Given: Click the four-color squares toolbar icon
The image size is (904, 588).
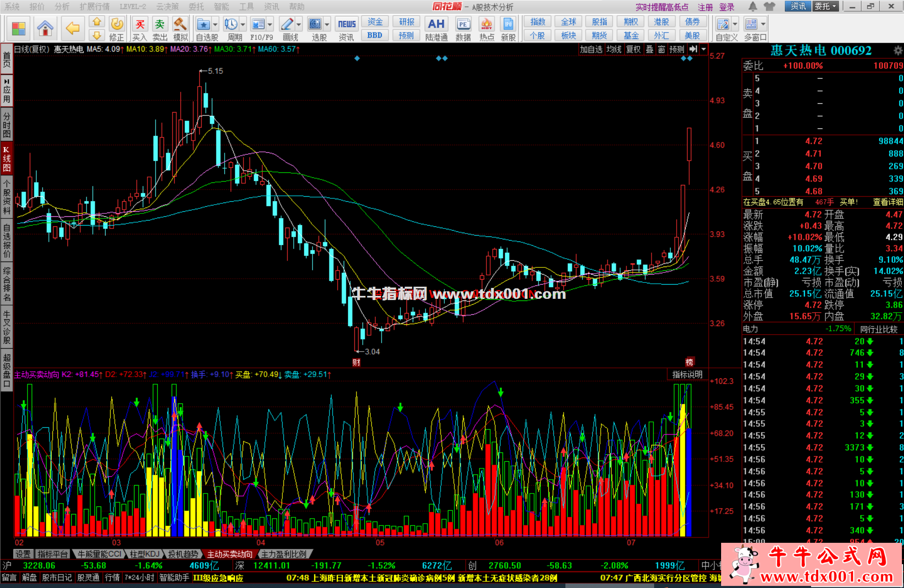Looking at the screenshot, I should coord(18,28).
